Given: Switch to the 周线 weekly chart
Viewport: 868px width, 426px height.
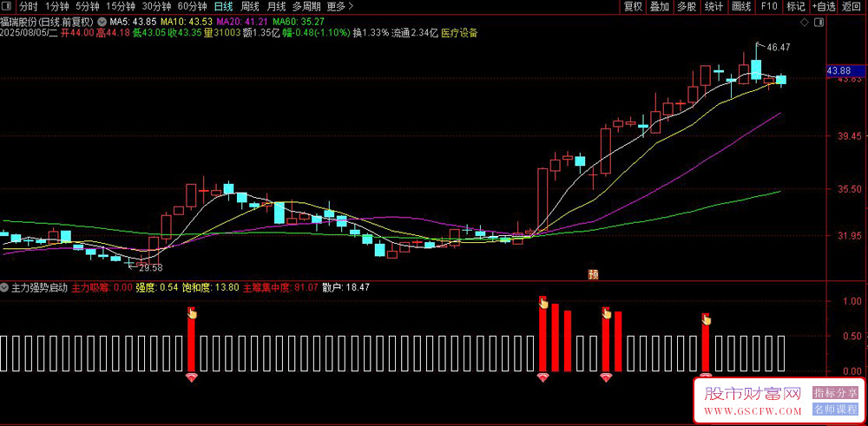Looking at the screenshot, I should tap(250, 7).
